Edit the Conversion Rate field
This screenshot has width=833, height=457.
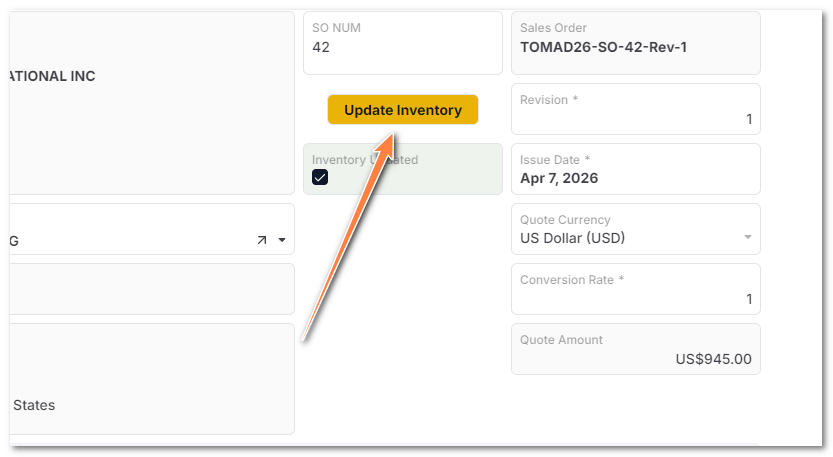pos(636,289)
